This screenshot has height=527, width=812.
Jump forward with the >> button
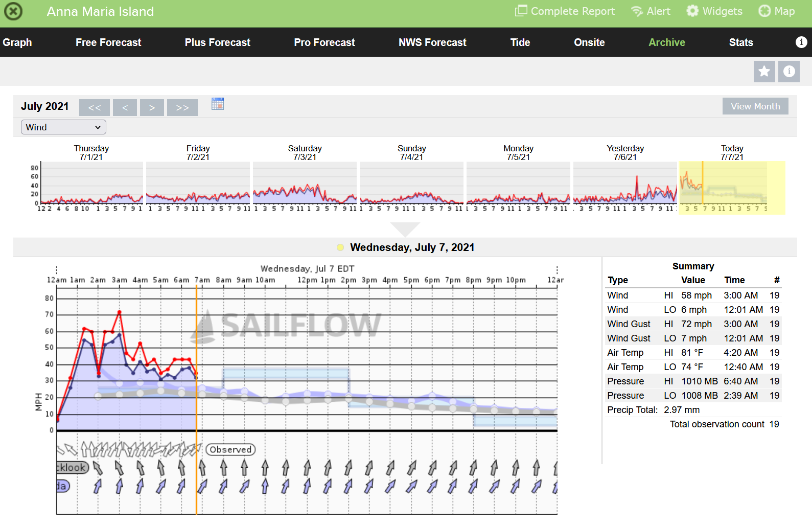(x=182, y=107)
